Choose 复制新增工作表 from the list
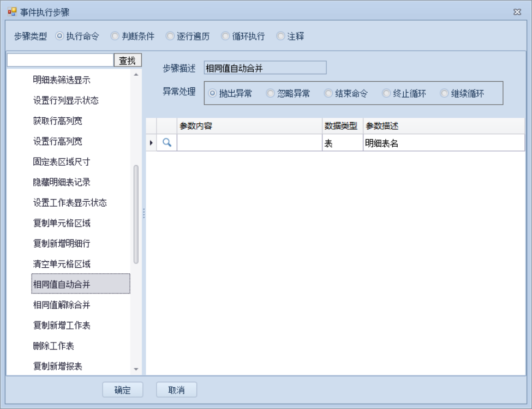Image resolution: width=532 pixels, height=409 pixels. tap(62, 326)
